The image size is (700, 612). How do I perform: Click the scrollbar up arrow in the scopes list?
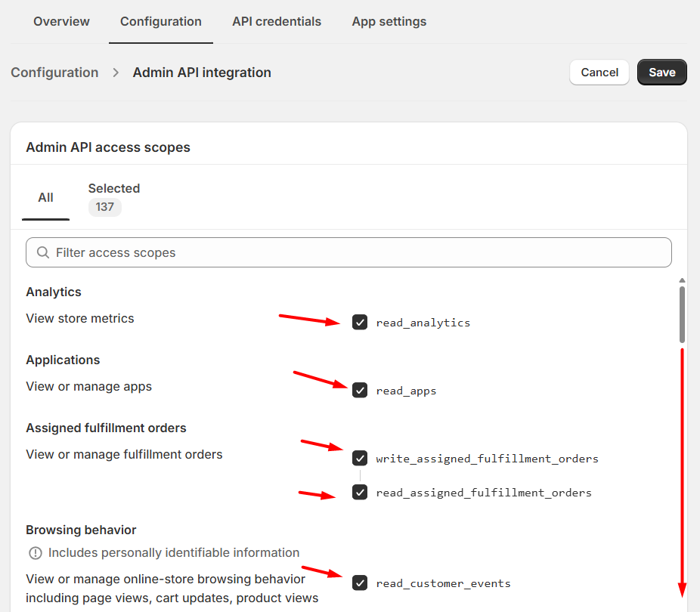[x=682, y=280]
